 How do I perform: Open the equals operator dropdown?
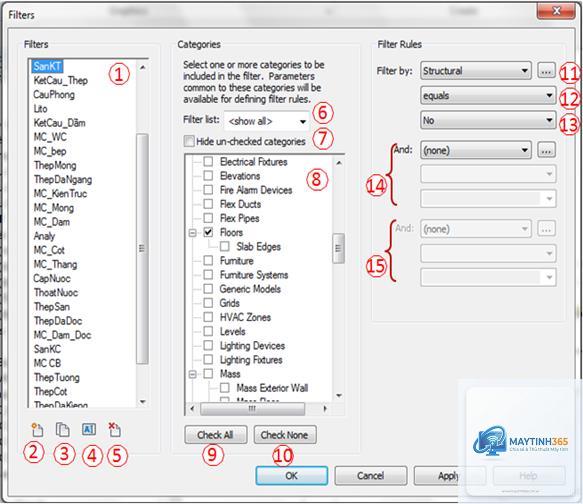(x=488, y=96)
